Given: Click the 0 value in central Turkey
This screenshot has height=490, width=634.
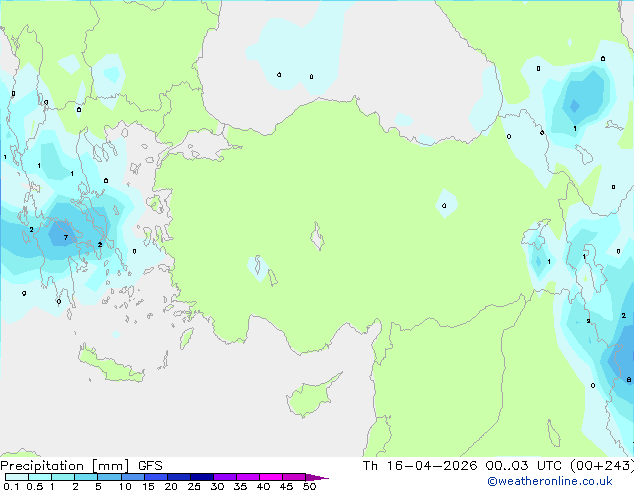Looking at the screenshot, I should tap(444, 206).
